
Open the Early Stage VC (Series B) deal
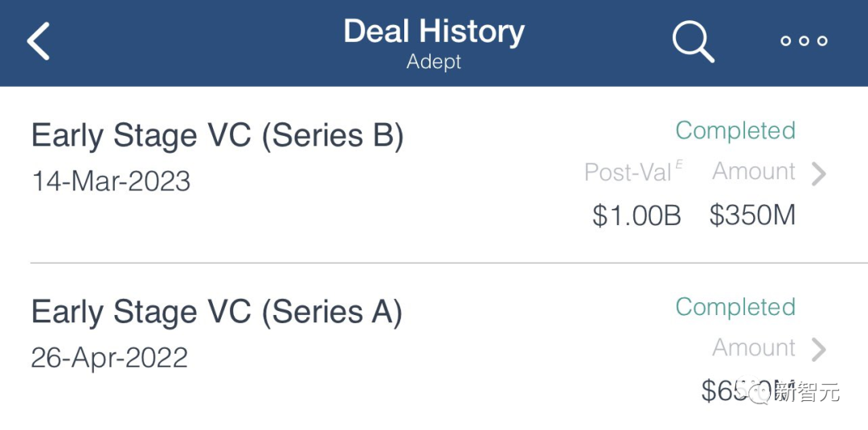pyautogui.click(x=217, y=137)
